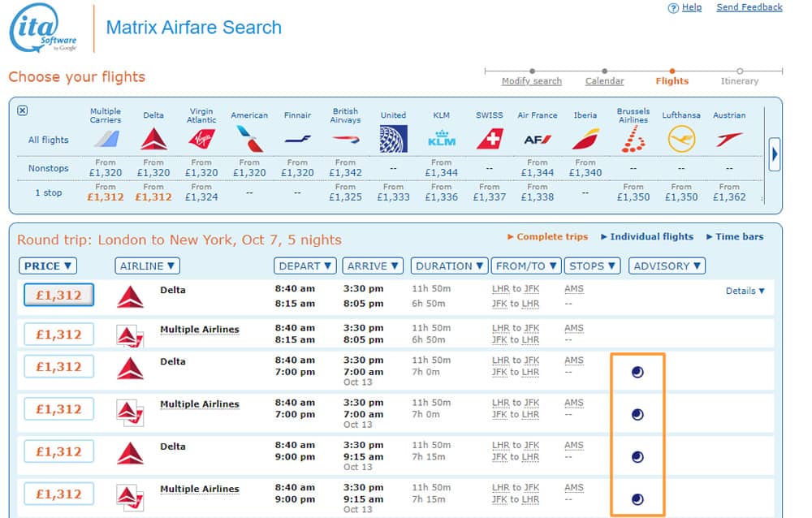The height and width of the screenshot is (518, 812).
Task: Select the Delta logo in airline matrix
Action: 153,140
